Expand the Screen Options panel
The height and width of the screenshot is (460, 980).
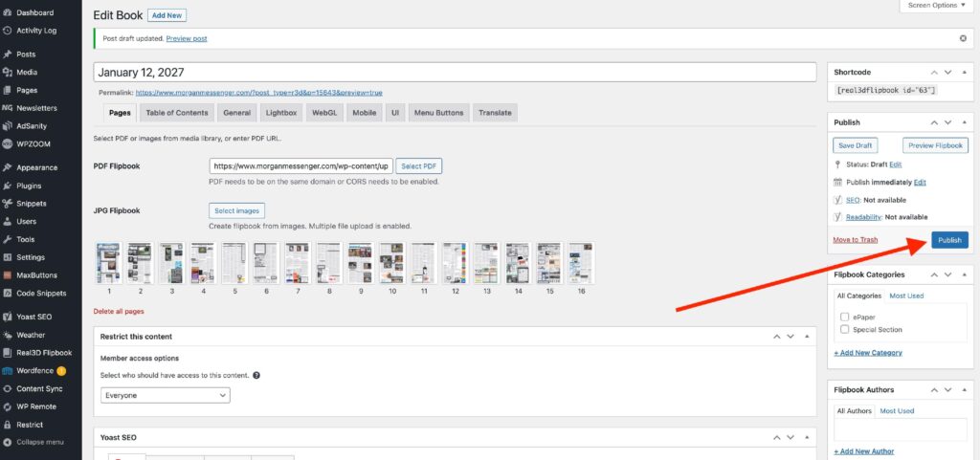point(937,6)
